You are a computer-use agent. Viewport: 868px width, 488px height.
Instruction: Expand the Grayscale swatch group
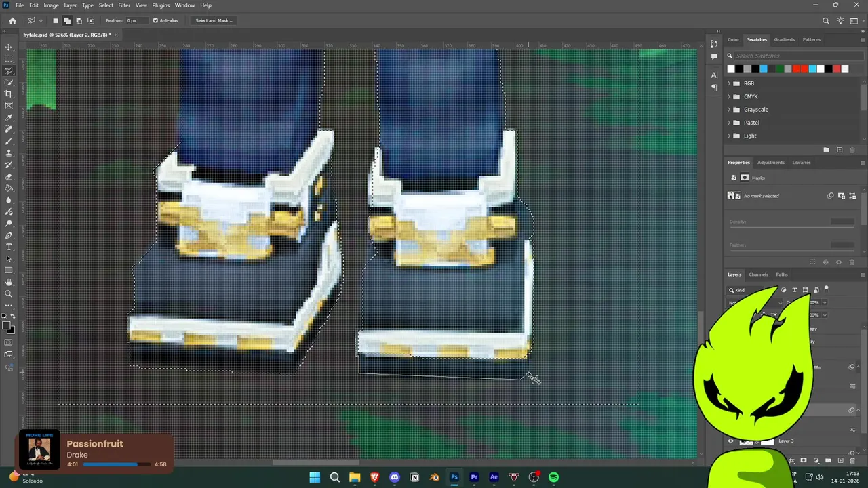coord(730,110)
